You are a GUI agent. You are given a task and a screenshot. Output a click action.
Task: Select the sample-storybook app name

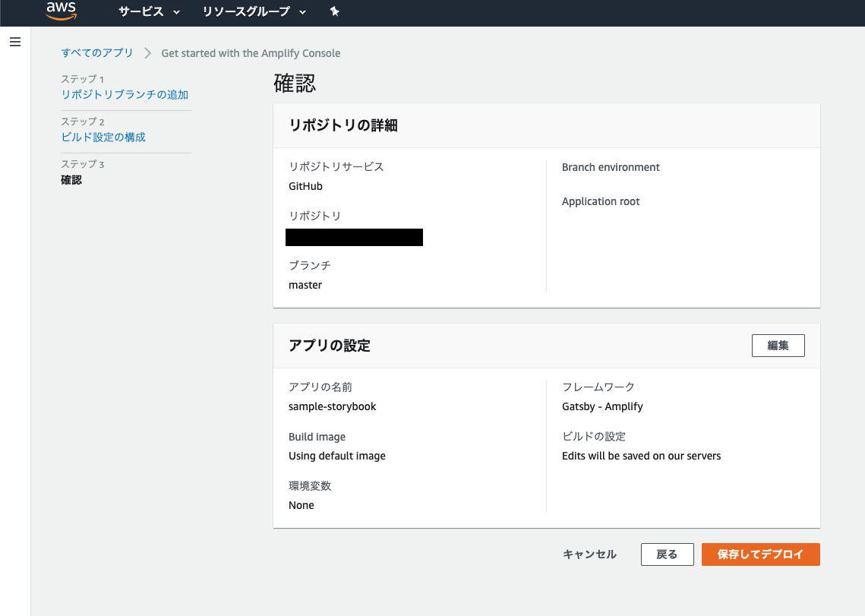[332, 406]
